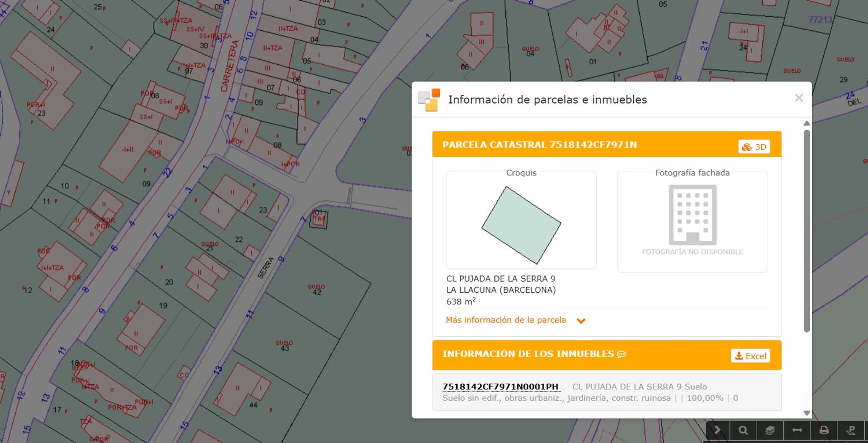Click the Croquis parcel sketch thumbnail

[521, 225]
